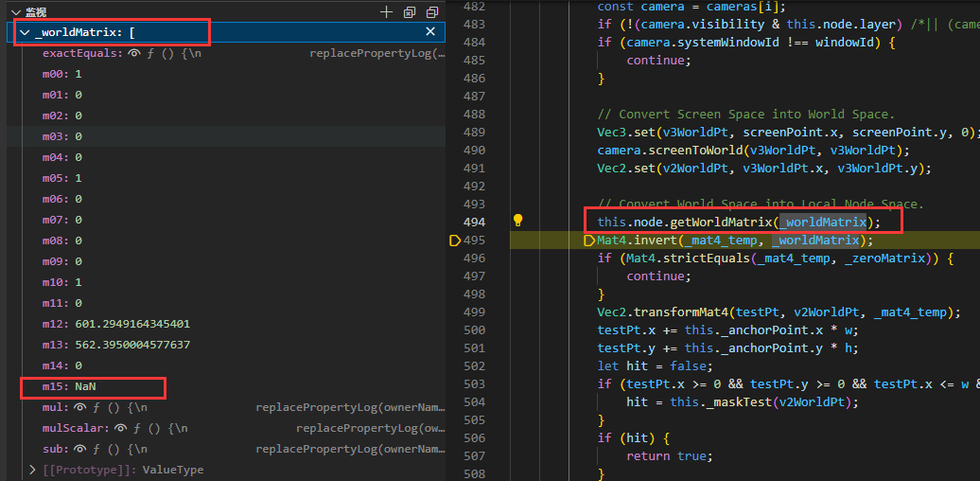Invoke getter eye icon on exactEquals
The height and width of the screenshot is (481, 980).
pos(133,53)
